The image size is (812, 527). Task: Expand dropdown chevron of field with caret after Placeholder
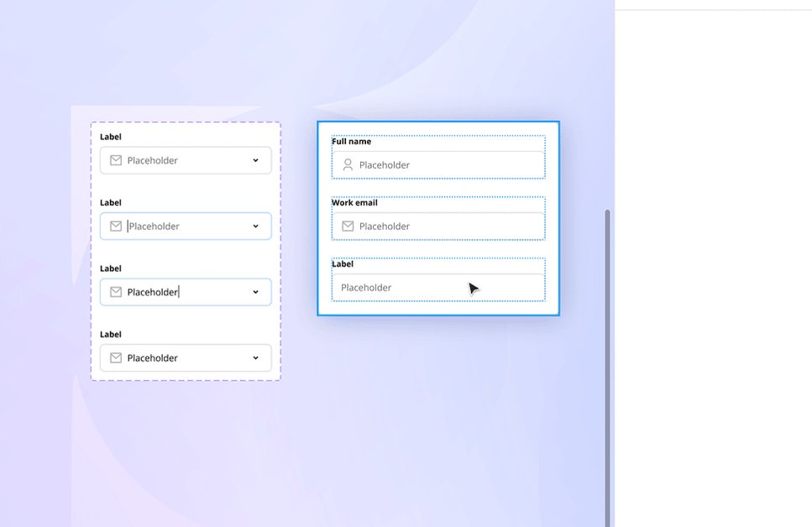tap(255, 292)
